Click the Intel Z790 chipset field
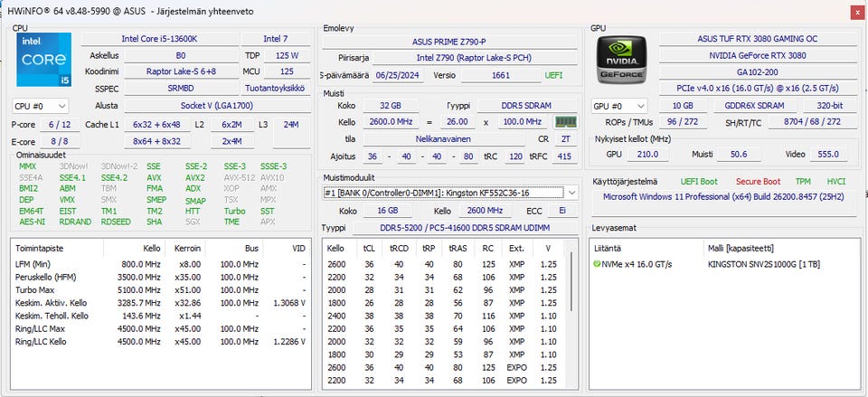This screenshot has width=868, height=397. point(475,58)
